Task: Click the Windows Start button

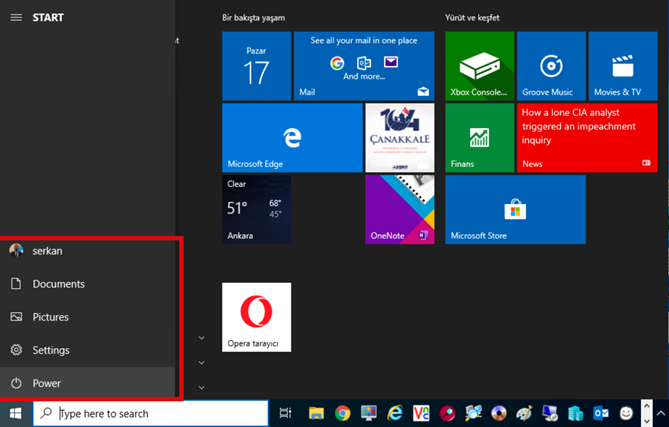Action: [16, 413]
